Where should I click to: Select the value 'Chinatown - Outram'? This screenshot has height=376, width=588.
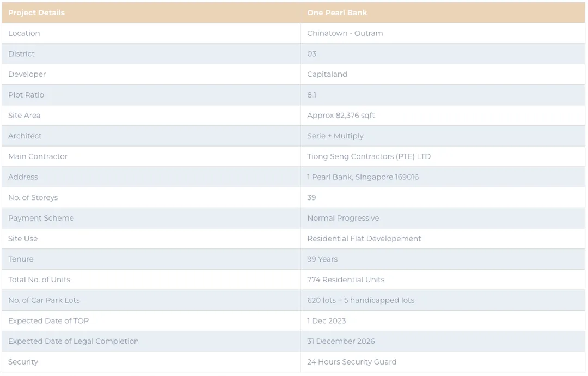345,33
